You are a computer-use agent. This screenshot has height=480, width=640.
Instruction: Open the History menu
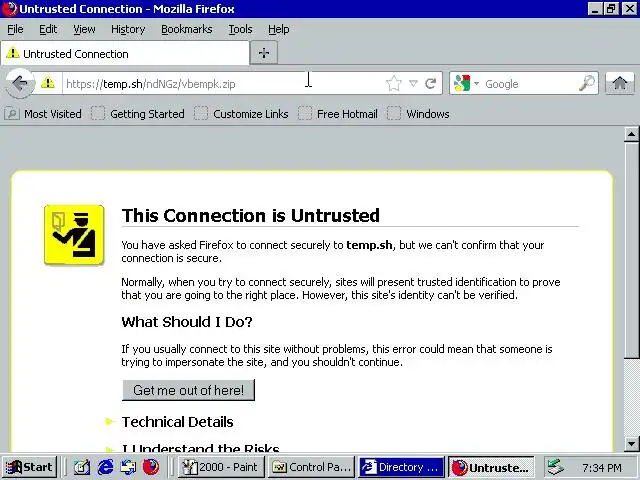pos(128,29)
